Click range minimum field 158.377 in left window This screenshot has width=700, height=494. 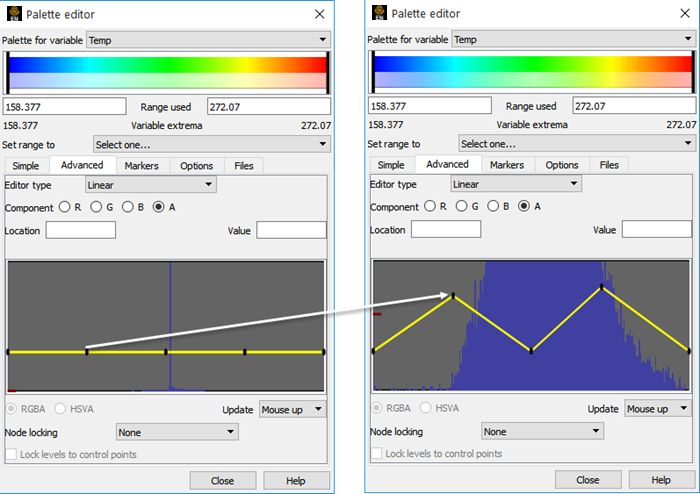[x=65, y=107]
